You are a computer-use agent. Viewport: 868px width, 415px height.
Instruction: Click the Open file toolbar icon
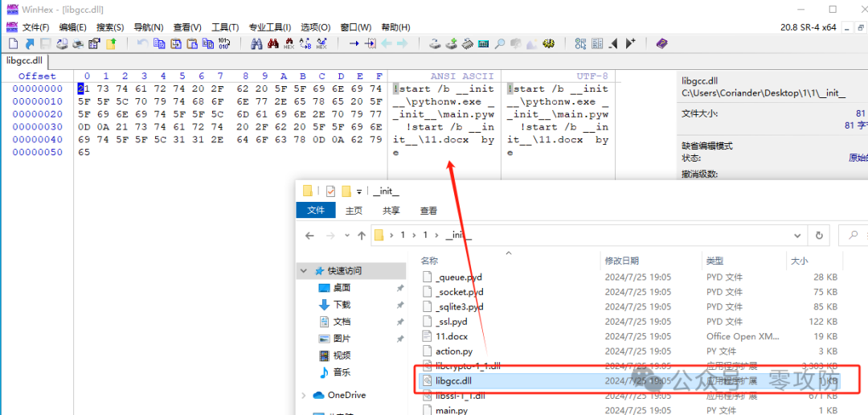(x=30, y=43)
